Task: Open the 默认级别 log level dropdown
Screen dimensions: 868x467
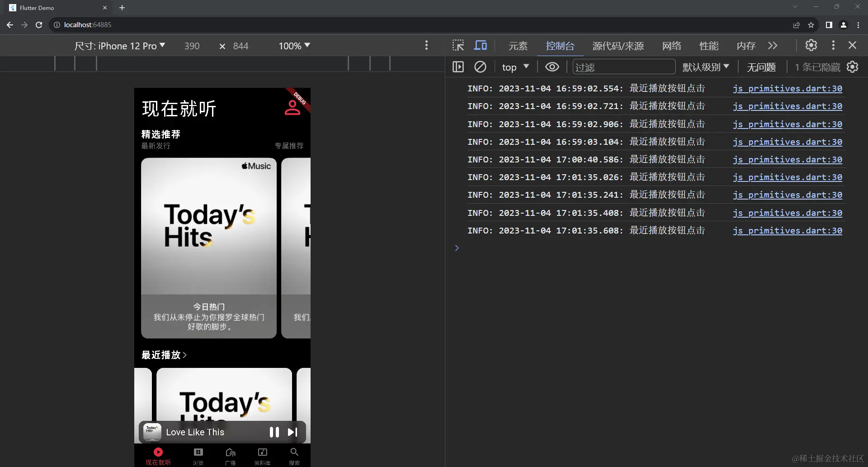Action: 706,67
